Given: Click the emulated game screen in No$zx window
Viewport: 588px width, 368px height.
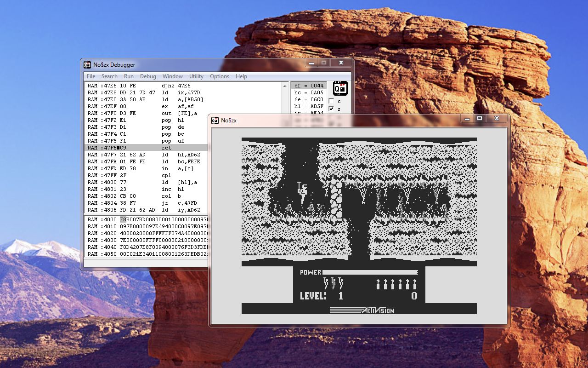Looking at the screenshot, I should pos(359,226).
